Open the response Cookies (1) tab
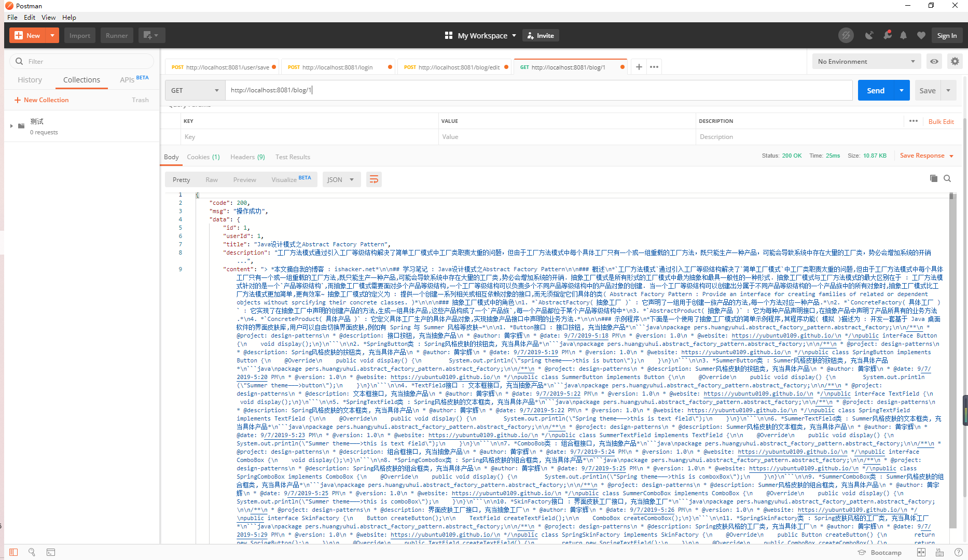Image resolution: width=968 pixels, height=560 pixels. pos(203,157)
